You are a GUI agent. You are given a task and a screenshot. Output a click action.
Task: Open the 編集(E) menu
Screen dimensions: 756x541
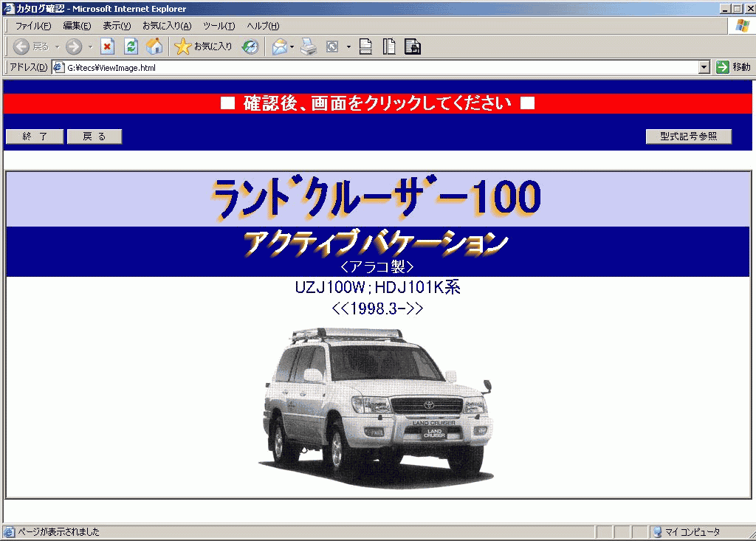click(x=77, y=26)
